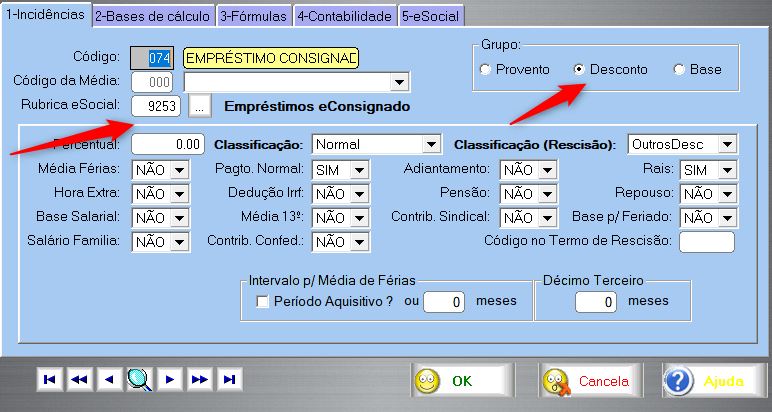Click the OK button

(x=463, y=380)
